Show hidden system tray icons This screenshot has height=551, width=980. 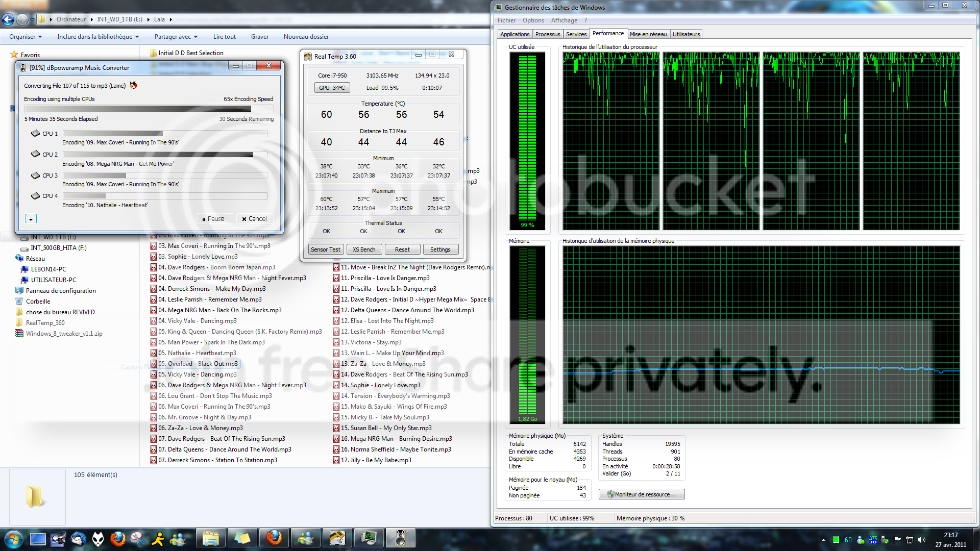point(823,540)
